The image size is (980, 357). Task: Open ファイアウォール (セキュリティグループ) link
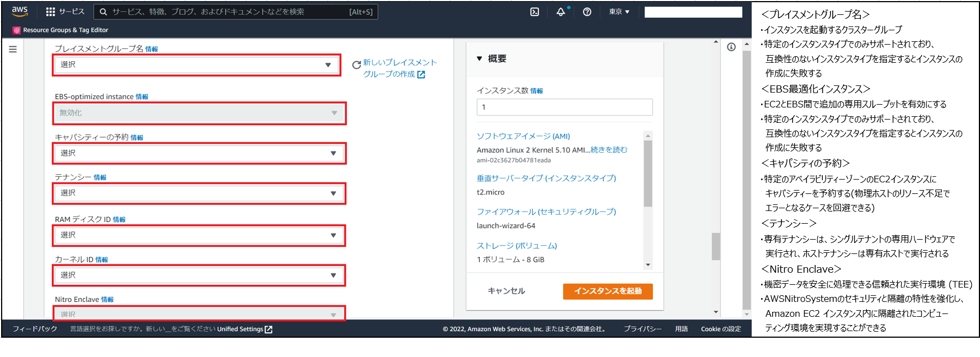click(547, 212)
